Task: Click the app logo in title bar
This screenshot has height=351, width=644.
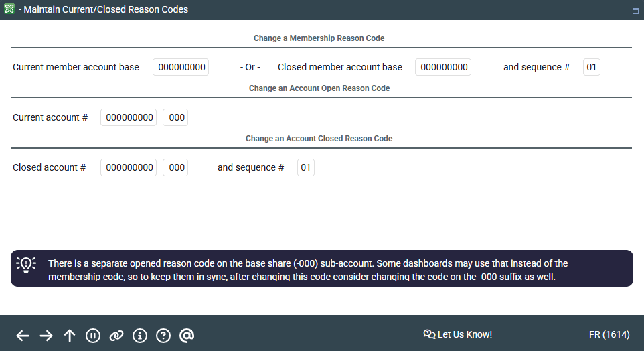Action: [x=9, y=9]
